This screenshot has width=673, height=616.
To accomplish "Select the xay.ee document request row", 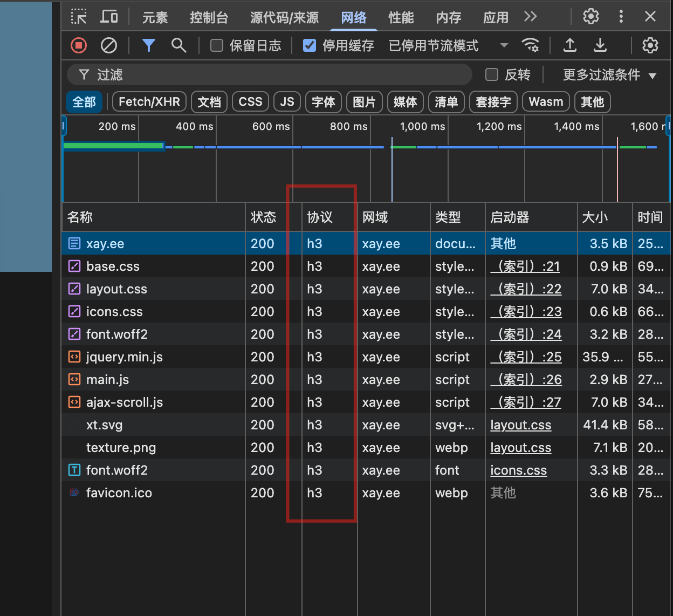I will pyautogui.click(x=366, y=244).
